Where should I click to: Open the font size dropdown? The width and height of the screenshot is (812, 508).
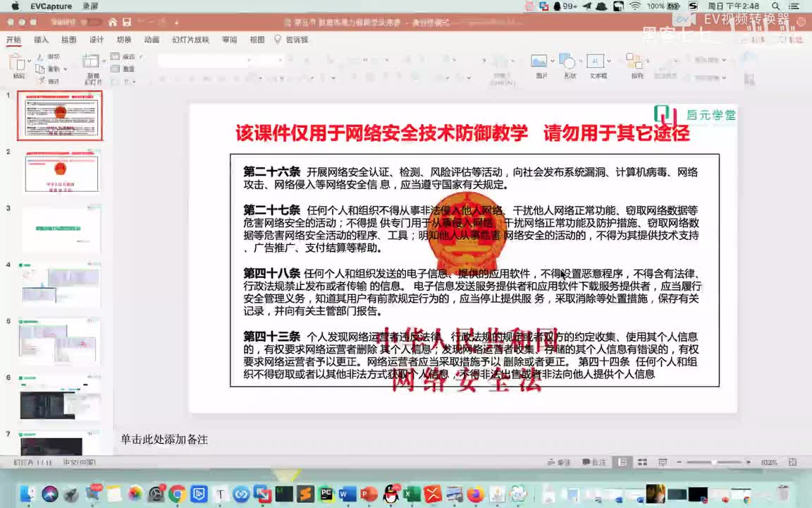[x=281, y=60]
